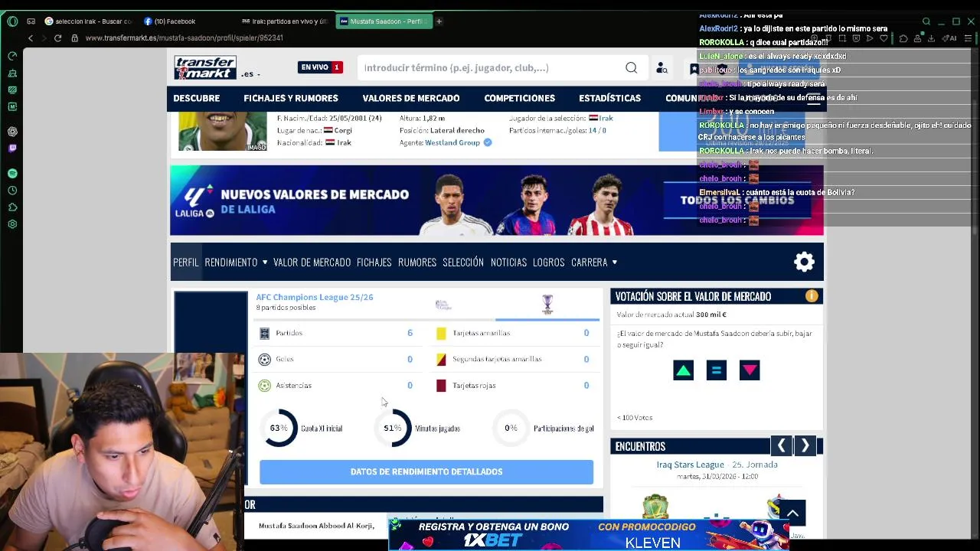Open the Selección tab
Screen dimensions: 980x551
pyautogui.click(x=463, y=262)
